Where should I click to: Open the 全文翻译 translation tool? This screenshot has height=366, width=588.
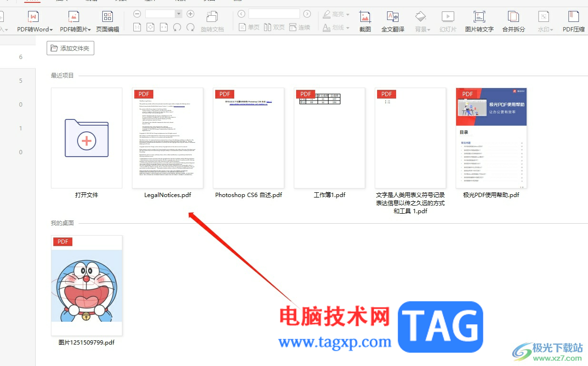point(393,21)
